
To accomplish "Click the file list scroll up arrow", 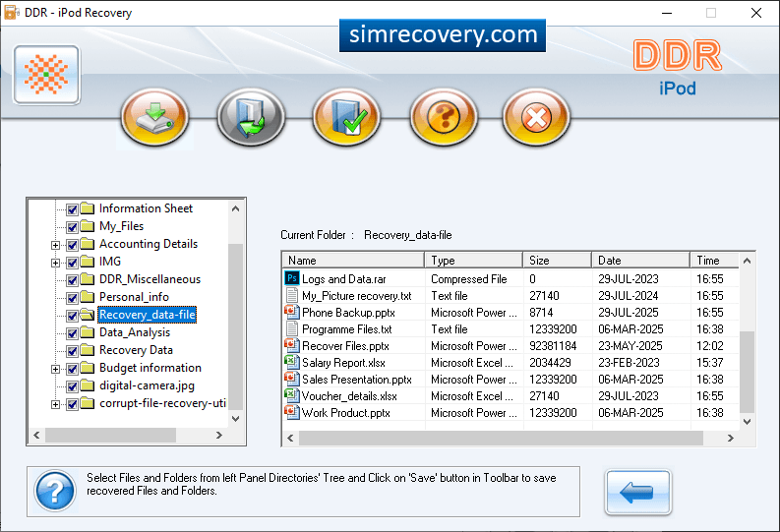I will (x=748, y=261).
